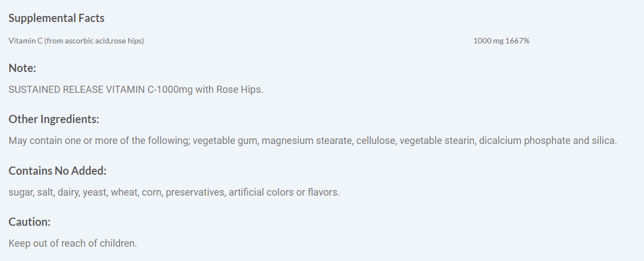Click the Note: heading
Screen dimensions: 644x261
22,69
